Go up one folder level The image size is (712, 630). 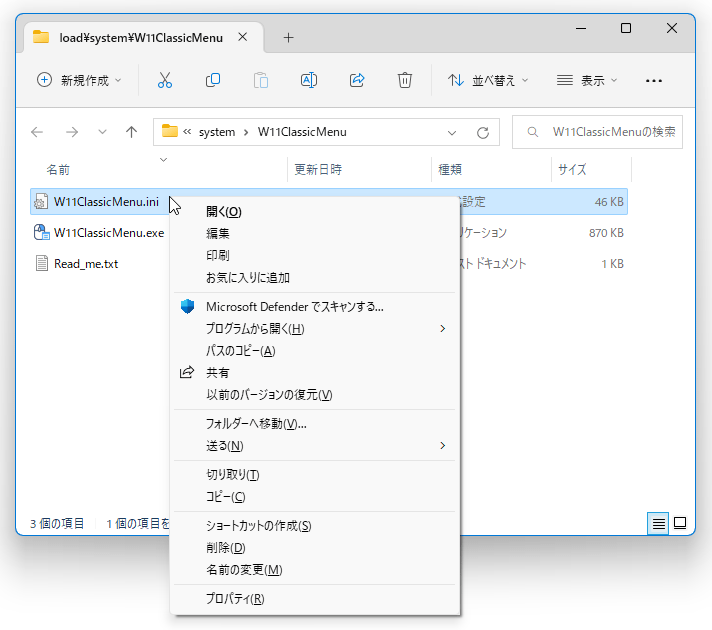(x=131, y=132)
